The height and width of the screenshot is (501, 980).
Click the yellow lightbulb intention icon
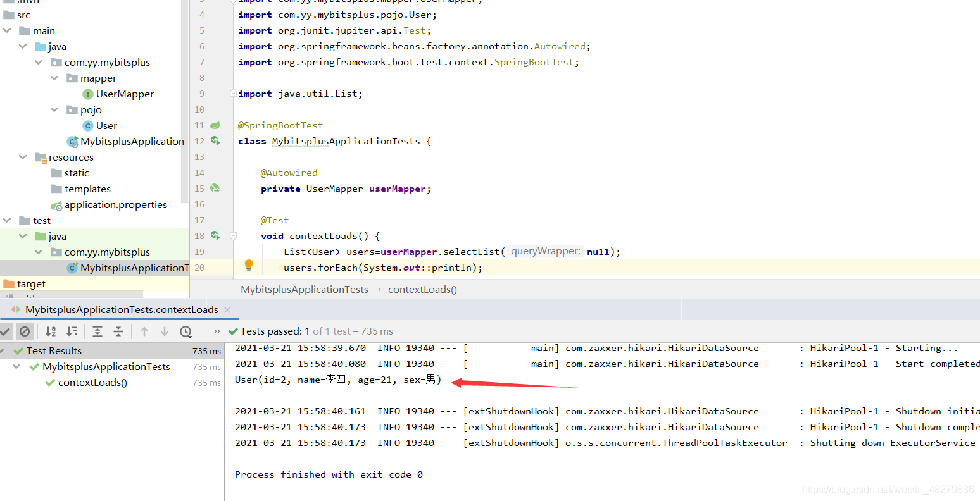249,265
